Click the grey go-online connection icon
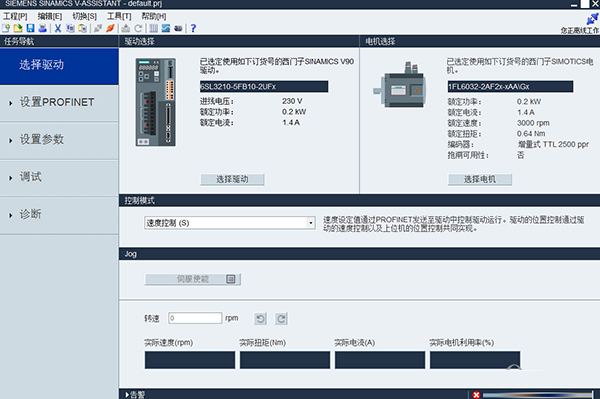 coord(98,28)
